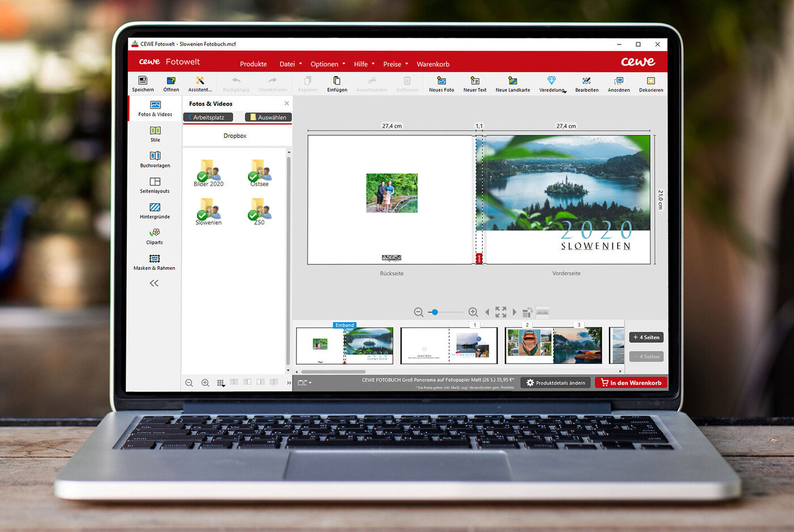Select Fotos & Videos sidebar tab
The height and width of the screenshot is (532, 794).
155,108
